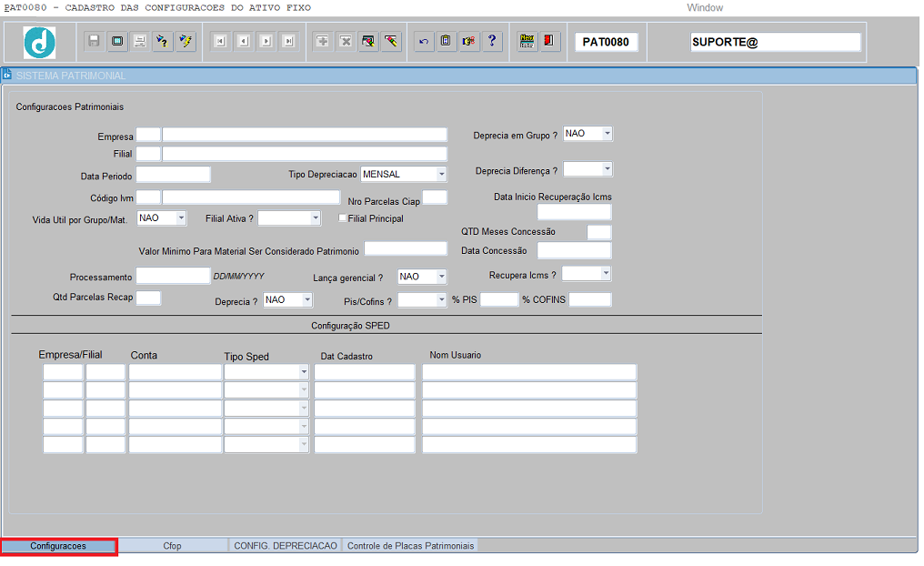Switch to Controle de Placas Patrimoniais tab

click(410, 546)
